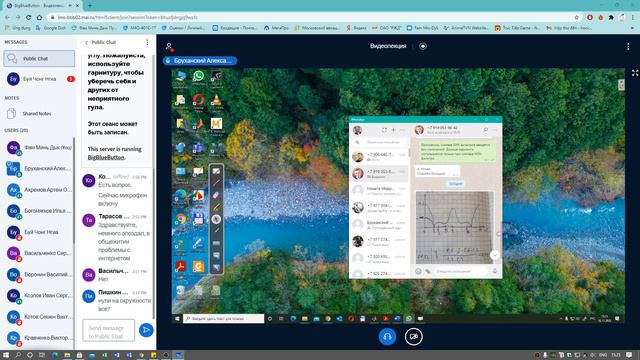Hide Public Chat with back chevron
640x360 pixels.
[87, 42]
